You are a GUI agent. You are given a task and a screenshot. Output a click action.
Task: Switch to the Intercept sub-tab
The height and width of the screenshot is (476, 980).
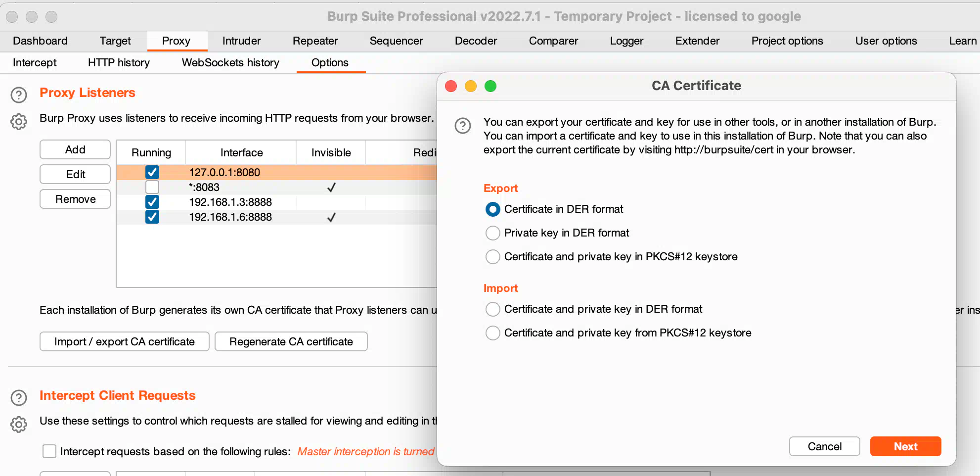tap(35, 63)
